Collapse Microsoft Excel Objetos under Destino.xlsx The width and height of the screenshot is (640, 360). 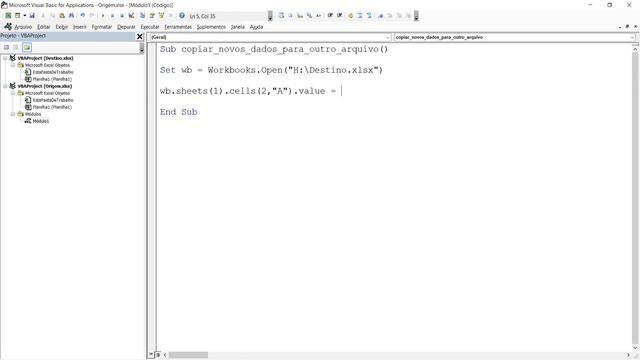(x=13, y=65)
